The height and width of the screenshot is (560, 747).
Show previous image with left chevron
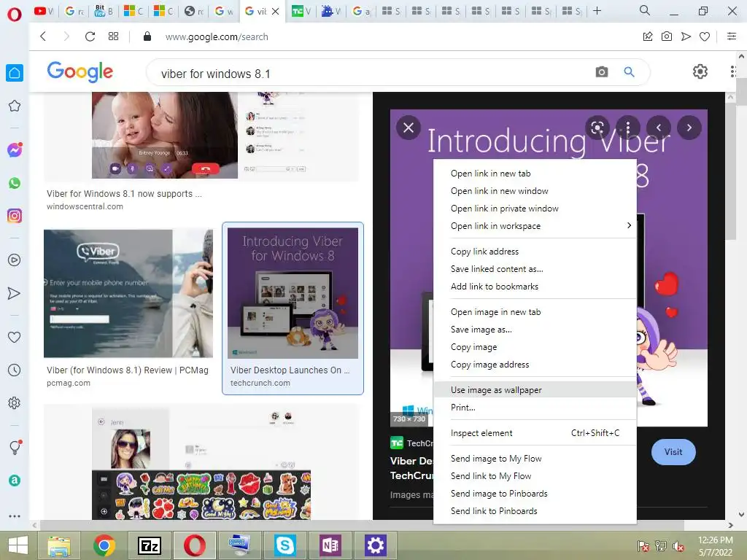(x=659, y=128)
